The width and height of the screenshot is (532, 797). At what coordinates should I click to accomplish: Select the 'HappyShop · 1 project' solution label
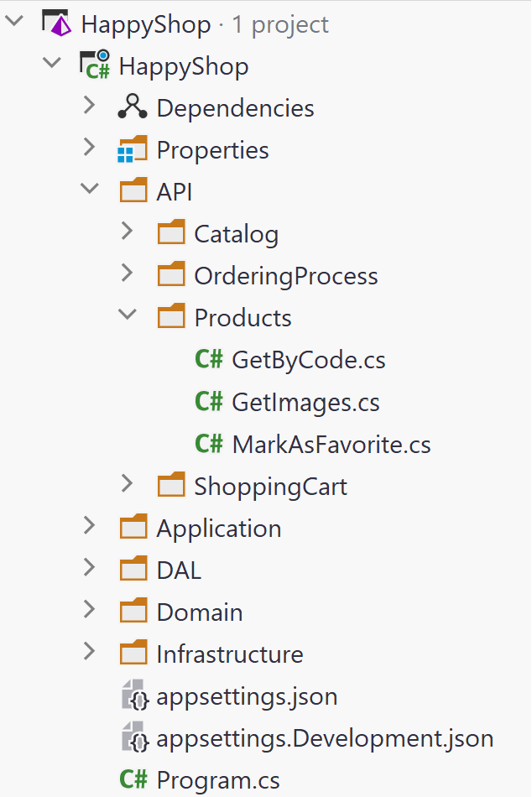pos(205,25)
